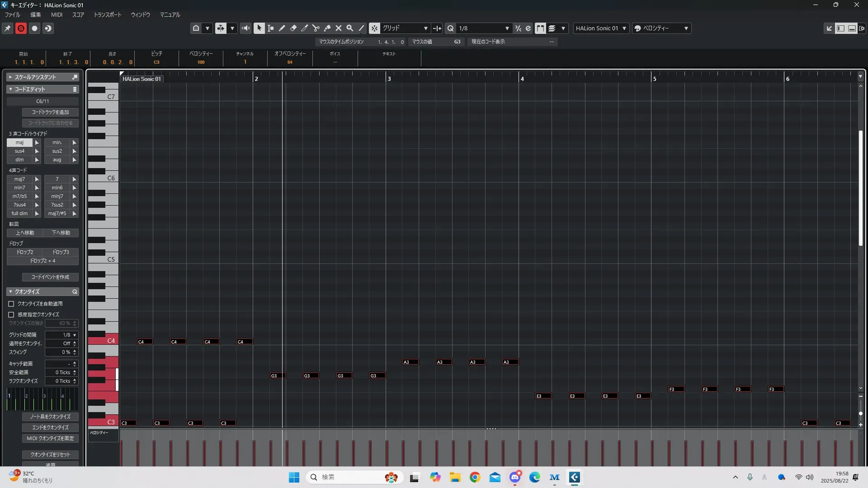Enable 感度指定クオンタイズ checkbox
This screenshot has width=868, height=488.
[x=11, y=314]
